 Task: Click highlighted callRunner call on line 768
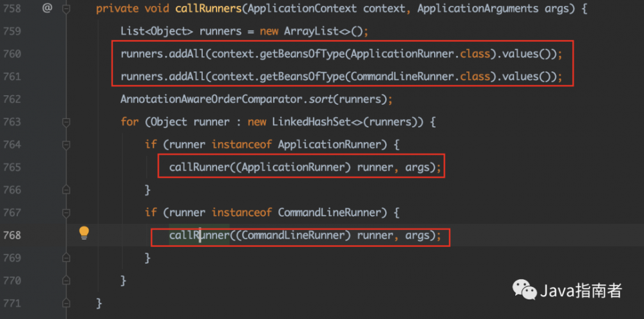pyautogui.click(x=199, y=235)
